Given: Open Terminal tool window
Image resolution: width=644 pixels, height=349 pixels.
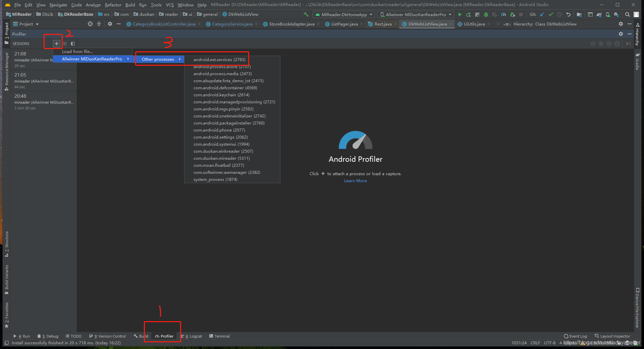Looking at the screenshot, I should pyautogui.click(x=219, y=336).
